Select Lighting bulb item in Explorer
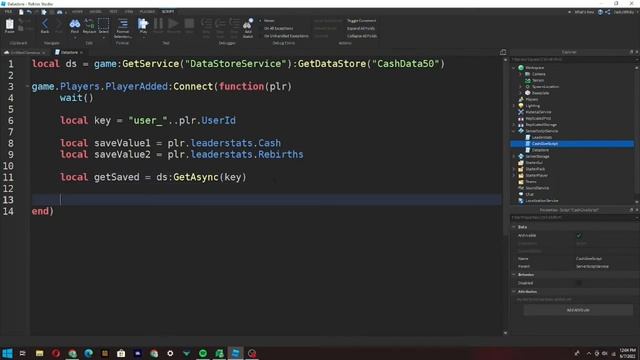This screenshot has height=360, width=640. (x=529, y=106)
